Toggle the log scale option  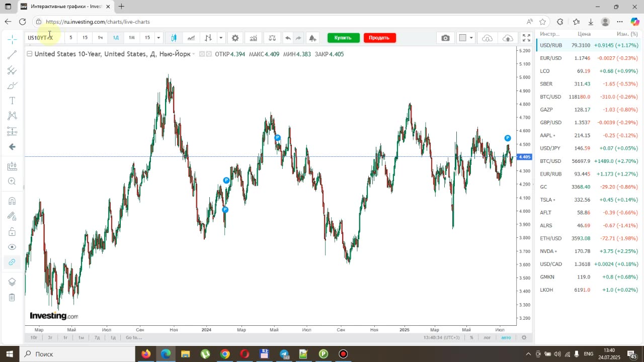click(x=487, y=337)
